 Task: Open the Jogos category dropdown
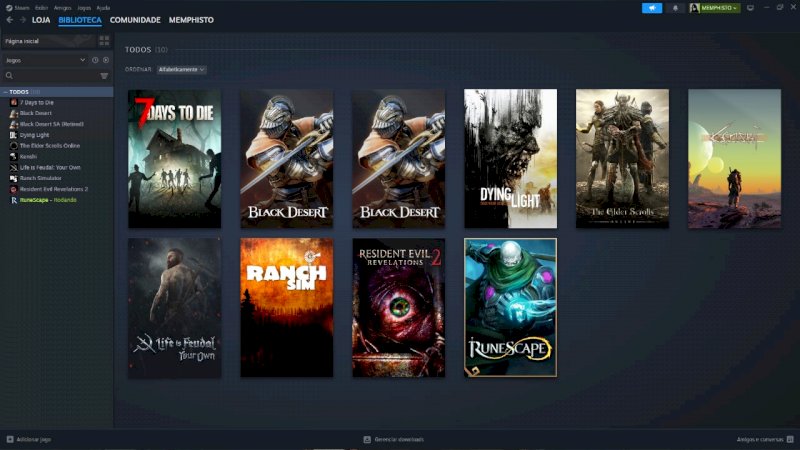[x=45, y=60]
